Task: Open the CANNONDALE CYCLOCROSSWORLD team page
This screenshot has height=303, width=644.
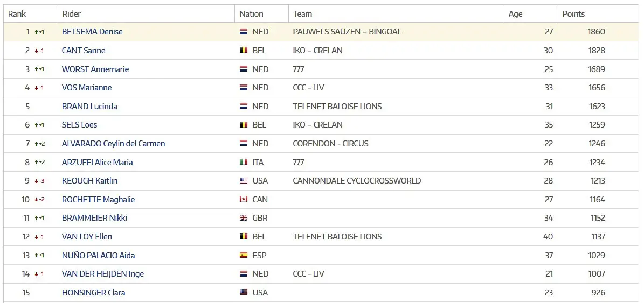Action: [357, 181]
